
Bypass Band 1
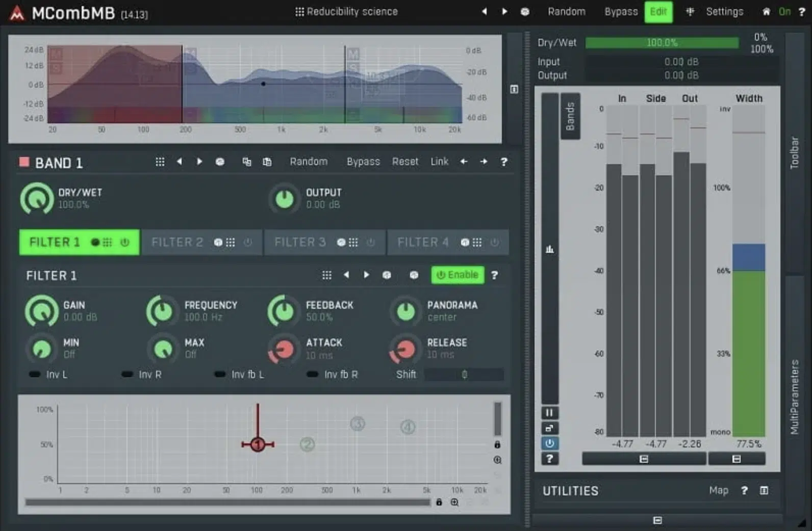pos(363,162)
